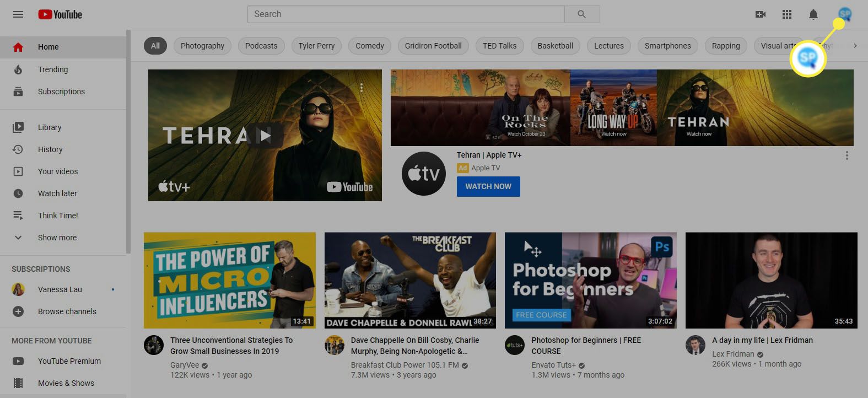The height and width of the screenshot is (398, 868).
Task: Open the Lex Fridman channel name link
Action: pyautogui.click(x=733, y=354)
